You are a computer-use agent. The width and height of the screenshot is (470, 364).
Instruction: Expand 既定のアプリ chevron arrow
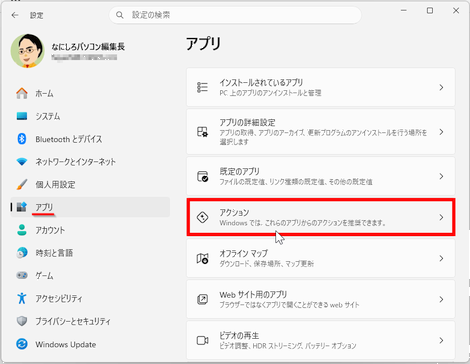point(441,176)
